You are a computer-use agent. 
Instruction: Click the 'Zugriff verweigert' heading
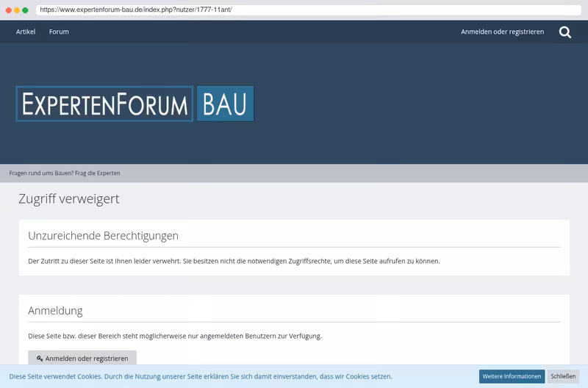click(69, 198)
